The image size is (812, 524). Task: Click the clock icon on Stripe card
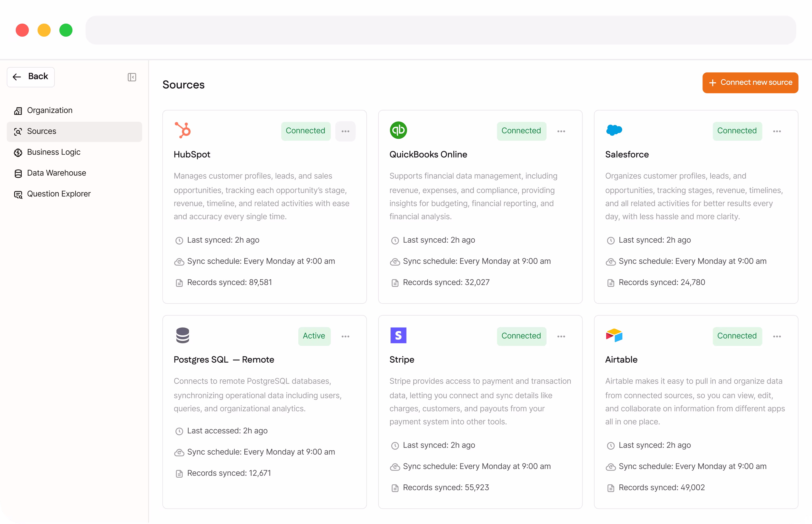pos(395,446)
